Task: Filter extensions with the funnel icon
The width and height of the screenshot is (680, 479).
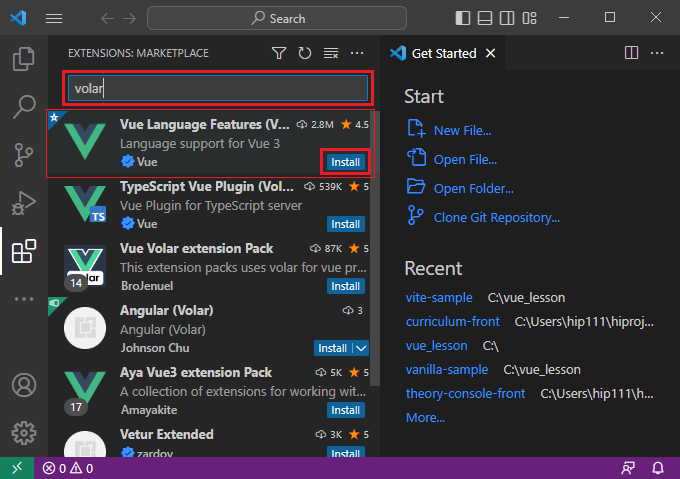Action: tap(279, 53)
